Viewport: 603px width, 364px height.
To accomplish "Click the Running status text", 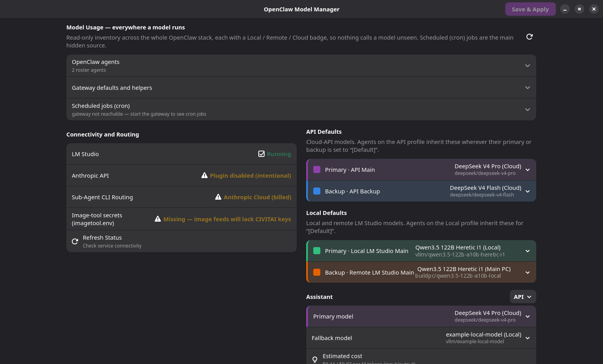I will [x=279, y=154].
